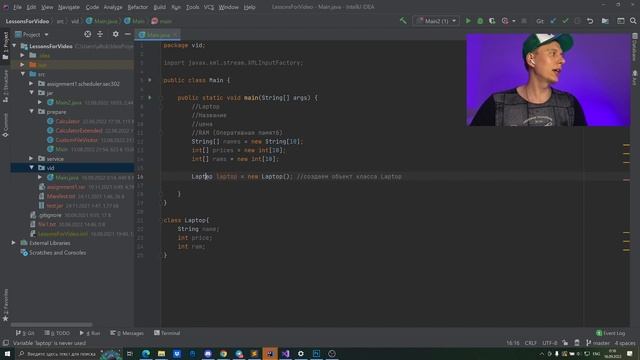This screenshot has height=360, width=640.
Task: Open the Project tool window sidebar tab
Action: [5, 46]
